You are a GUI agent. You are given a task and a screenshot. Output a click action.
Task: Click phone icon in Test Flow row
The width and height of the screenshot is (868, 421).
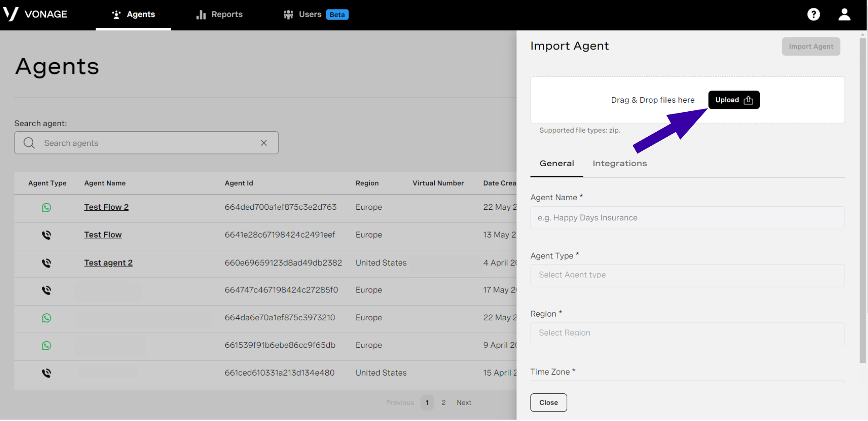[x=46, y=235]
